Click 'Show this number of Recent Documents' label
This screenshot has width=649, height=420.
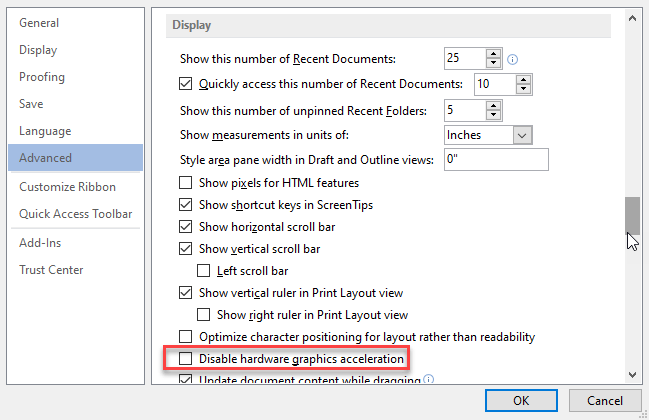click(x=288, y=59)
